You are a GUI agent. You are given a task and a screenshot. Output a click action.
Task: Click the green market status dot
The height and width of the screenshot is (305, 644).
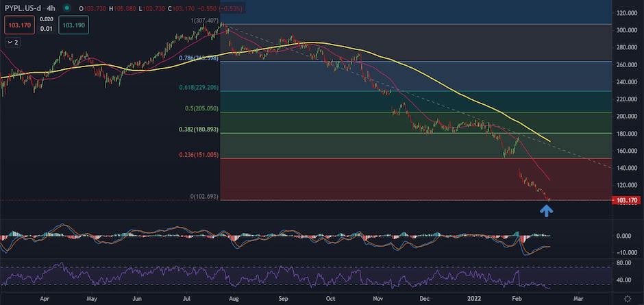[65, 8]
